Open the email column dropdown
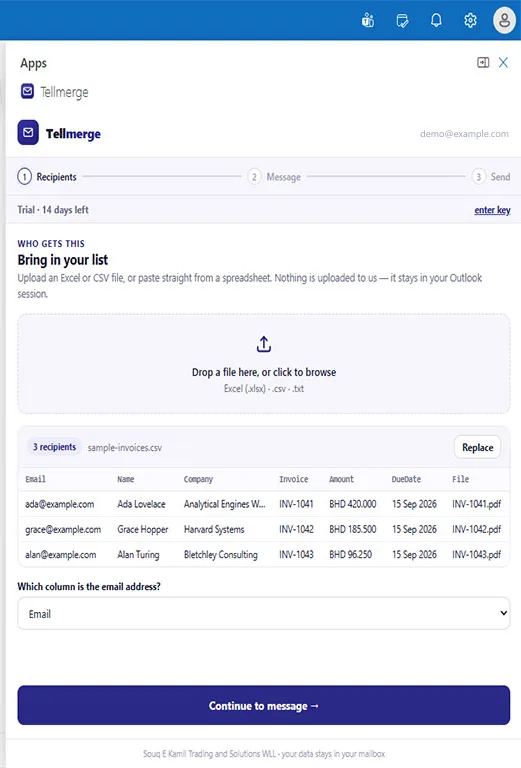This screenshot has width=521, height=768. pyautogui.click(x=264, y=613)
